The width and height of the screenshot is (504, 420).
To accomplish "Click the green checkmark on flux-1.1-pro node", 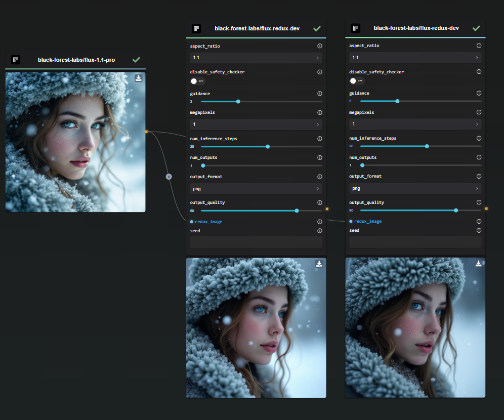I will [136, 60].
